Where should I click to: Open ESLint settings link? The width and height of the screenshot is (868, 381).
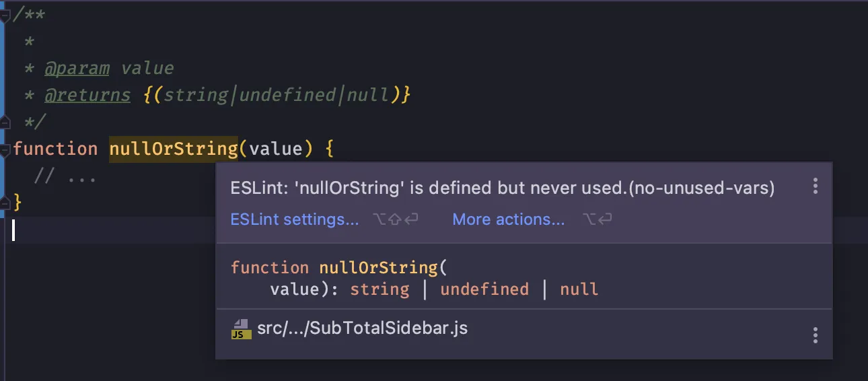[294, 219]
